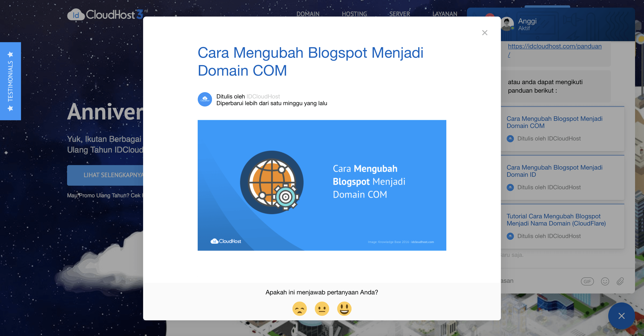Click text 'Diperbarui lebih dari satu minggu yang lalu'
Viewport: 644px width, 336px height.
point(272,103)
